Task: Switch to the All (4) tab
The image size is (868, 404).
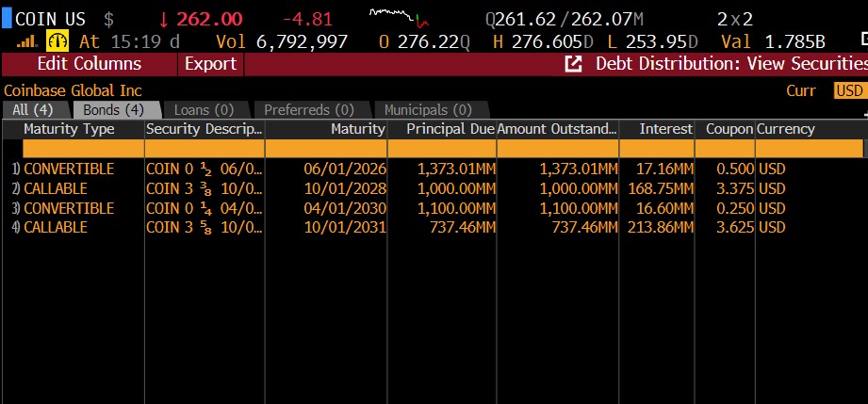Action: (x=32, y=109)
